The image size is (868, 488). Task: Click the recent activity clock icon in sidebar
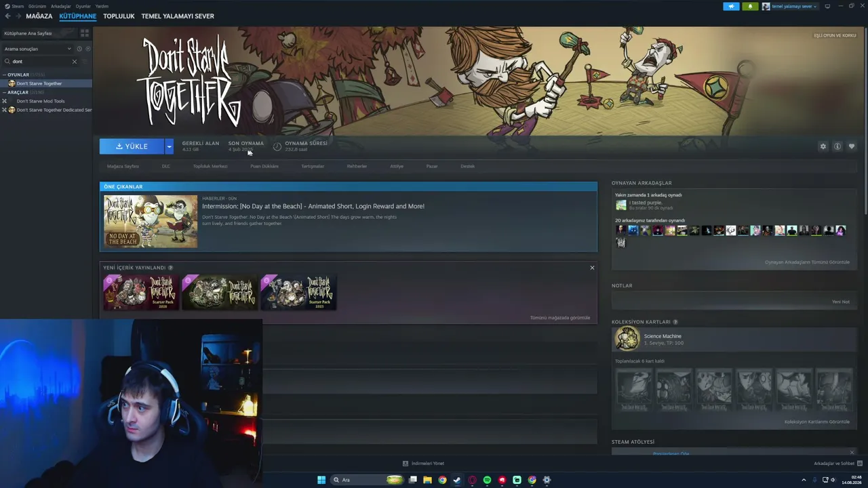point(79,49)
